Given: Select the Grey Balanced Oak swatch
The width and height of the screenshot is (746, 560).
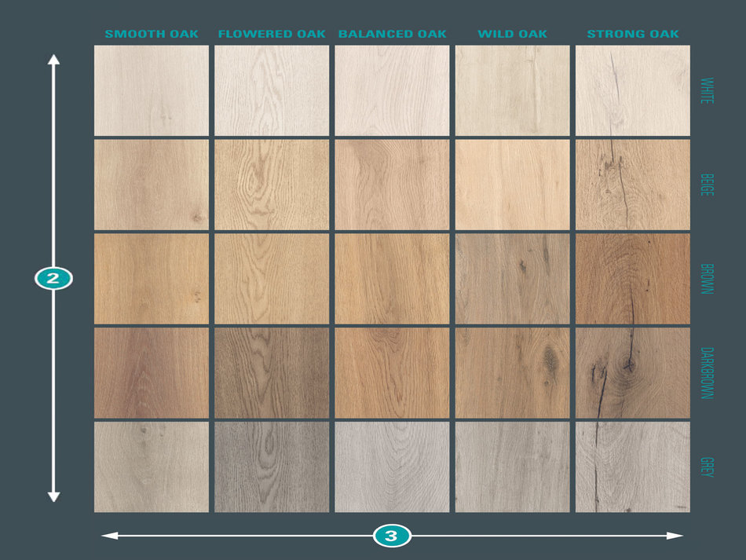Looking at the screenshot, I should 392,467.
